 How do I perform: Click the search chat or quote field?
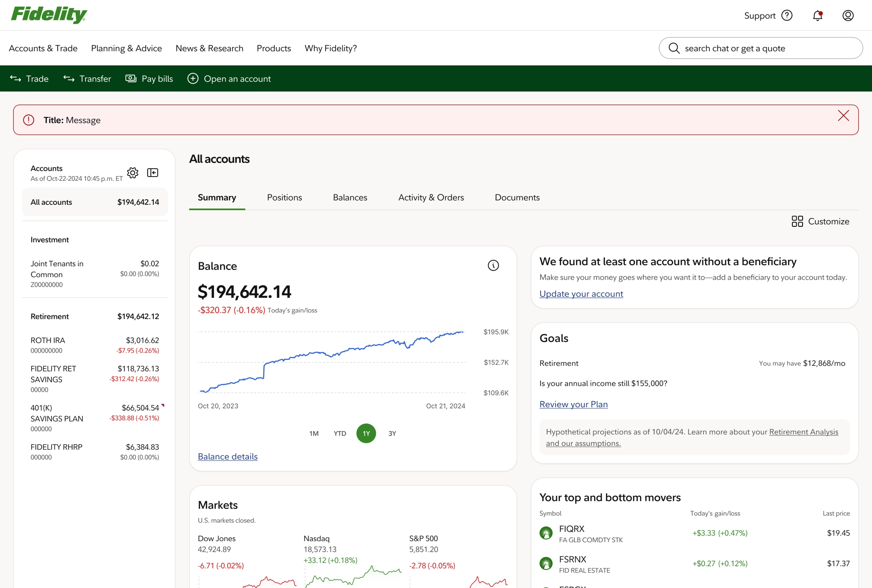pos(761,48)
